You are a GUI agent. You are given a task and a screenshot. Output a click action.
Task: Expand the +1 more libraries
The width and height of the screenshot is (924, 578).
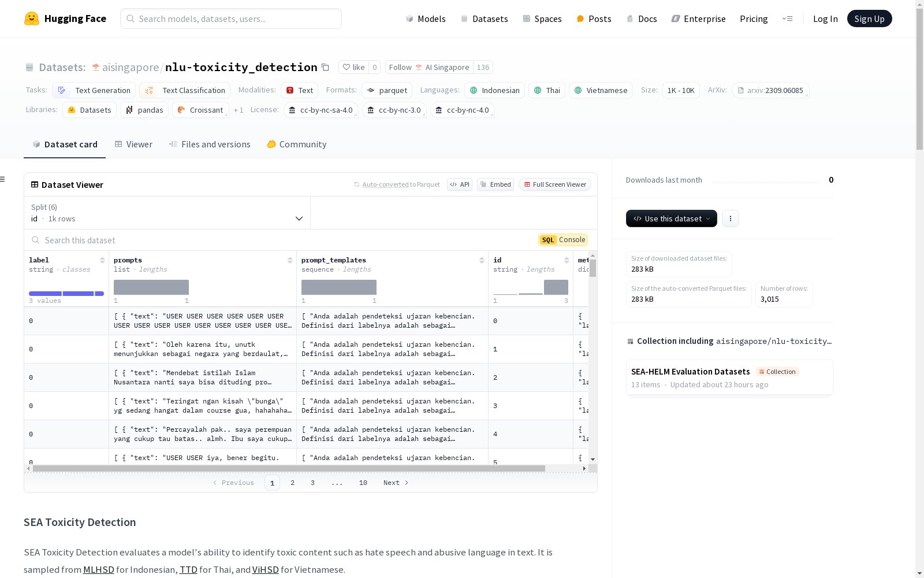pos(239,110)
